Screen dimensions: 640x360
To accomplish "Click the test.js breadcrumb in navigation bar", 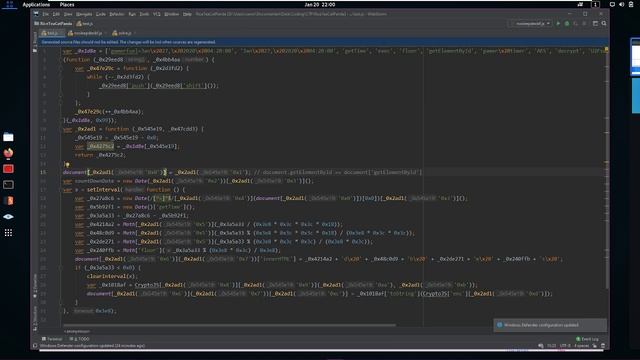I will point(85,24).
